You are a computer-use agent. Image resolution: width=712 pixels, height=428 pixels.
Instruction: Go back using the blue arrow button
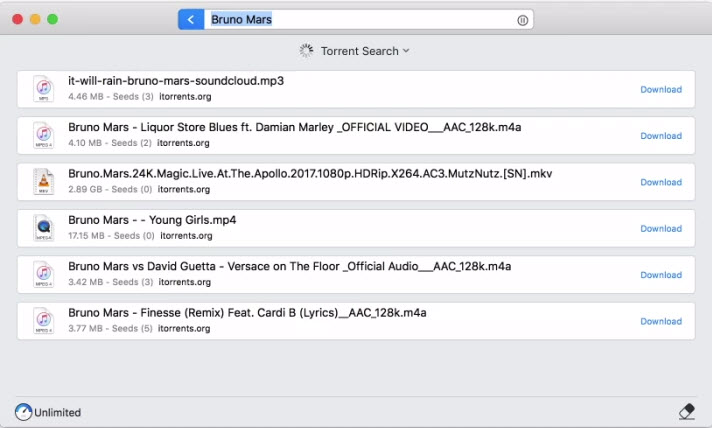[x=191, y=20]
